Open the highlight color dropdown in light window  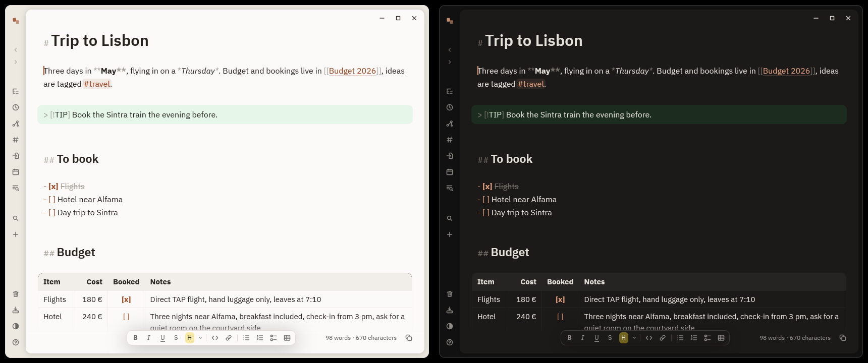(200, 338)
